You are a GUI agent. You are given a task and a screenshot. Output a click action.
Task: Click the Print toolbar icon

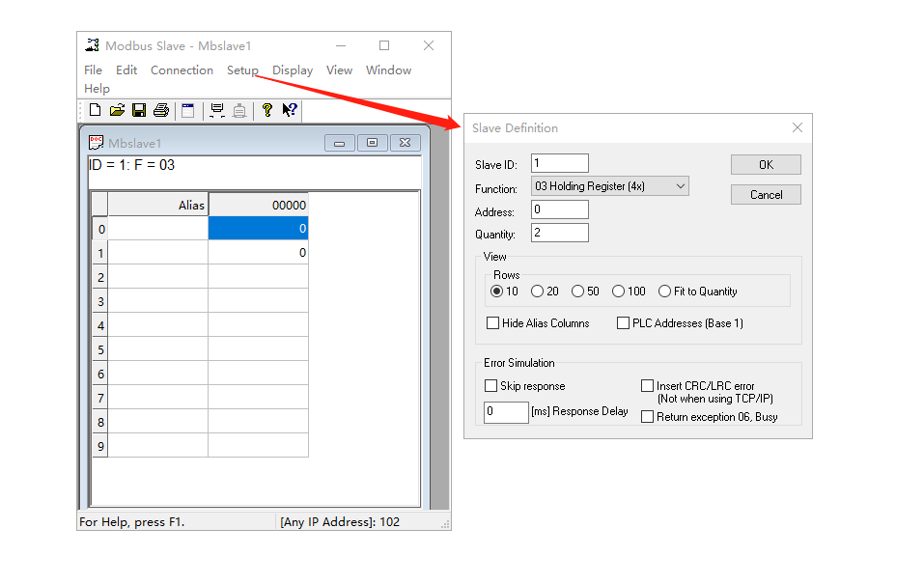161,110
